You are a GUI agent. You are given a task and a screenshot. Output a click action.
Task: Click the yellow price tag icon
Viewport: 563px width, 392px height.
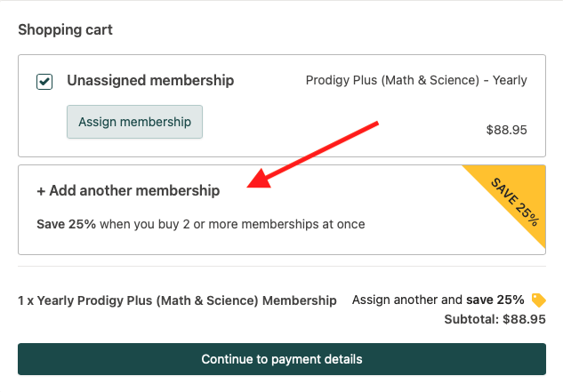[x=537, y=300]
